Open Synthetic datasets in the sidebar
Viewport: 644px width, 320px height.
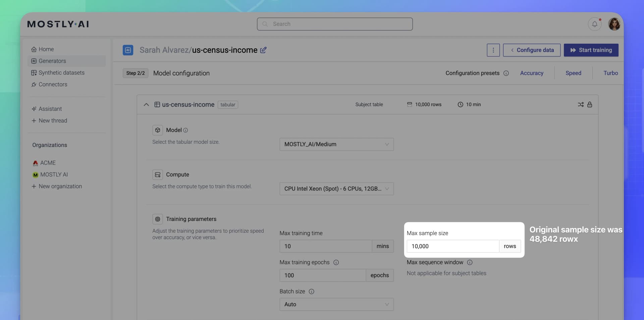tap(61, 73)
